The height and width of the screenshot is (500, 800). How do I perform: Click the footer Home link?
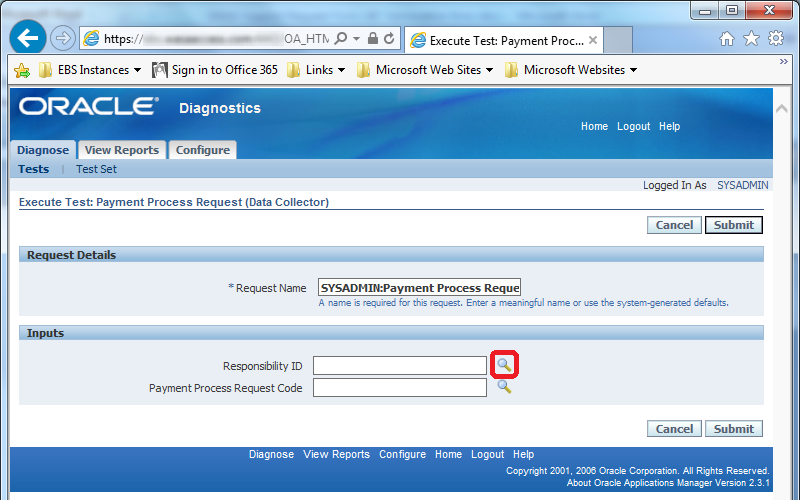tap(448, 454)
